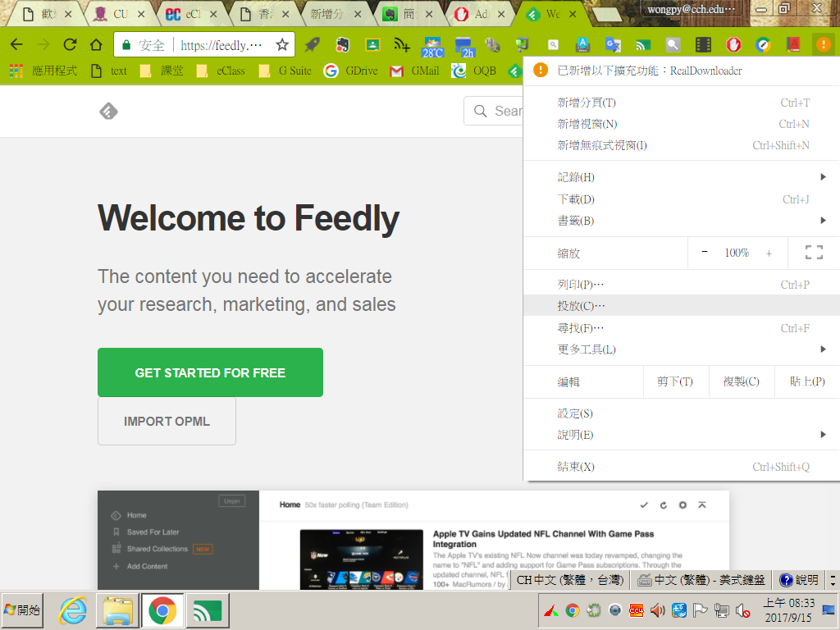
Task: Open 設定(S) settings from menu
Action: 576,413
